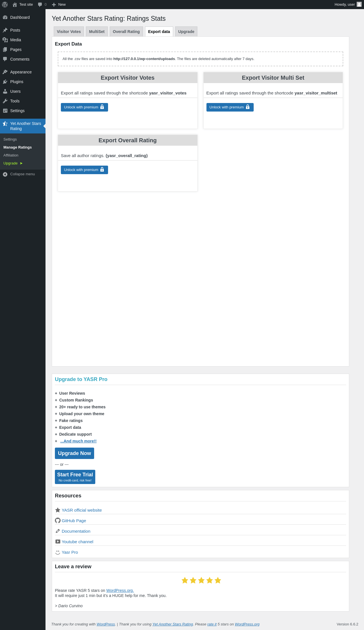
Task: Click the Appearance paintbrush icon
Action: click(x=5, y=72)
